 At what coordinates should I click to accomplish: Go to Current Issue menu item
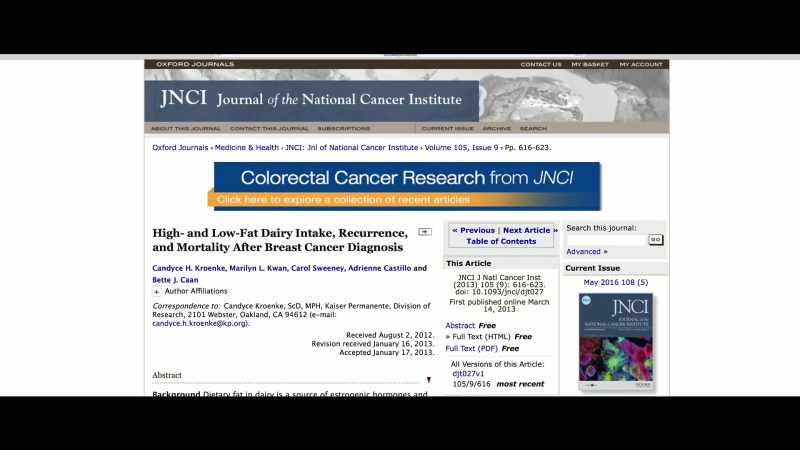coord(447,129)
